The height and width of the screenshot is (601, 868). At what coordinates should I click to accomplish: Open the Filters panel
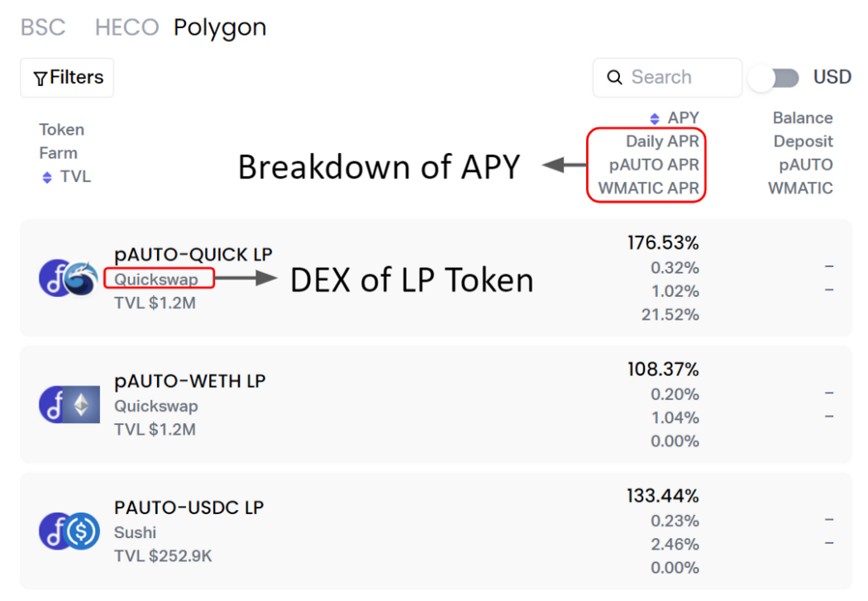[67, 78]
